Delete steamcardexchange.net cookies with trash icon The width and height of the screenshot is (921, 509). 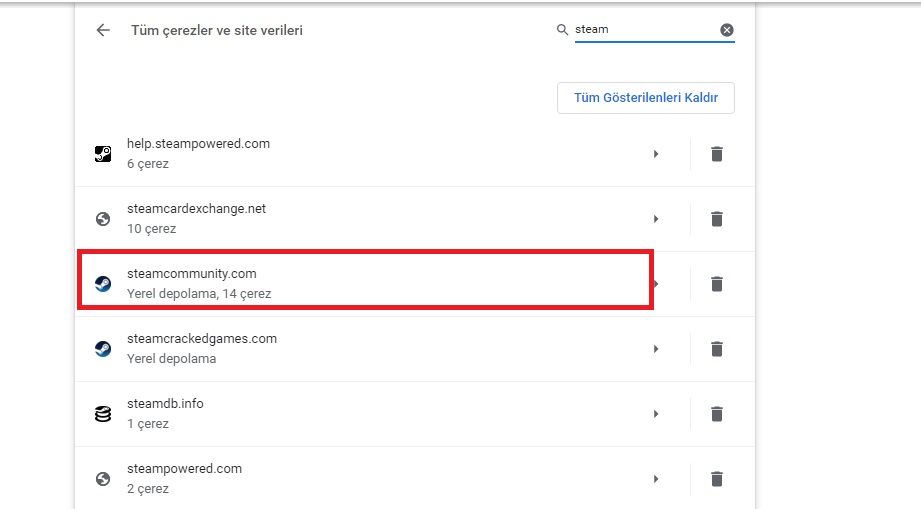click(717, 219)
